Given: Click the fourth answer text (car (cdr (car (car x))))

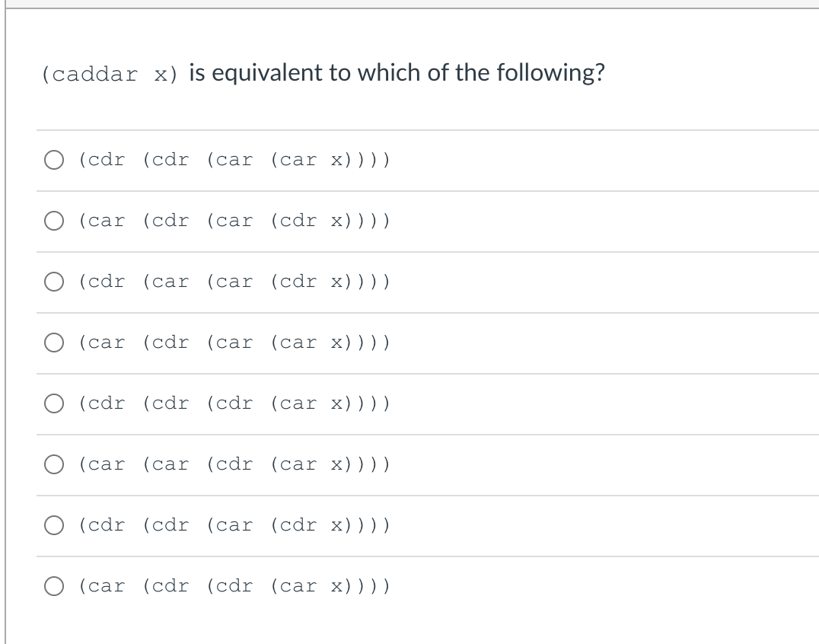Looking at the screenshot, I should pos(234,342).
